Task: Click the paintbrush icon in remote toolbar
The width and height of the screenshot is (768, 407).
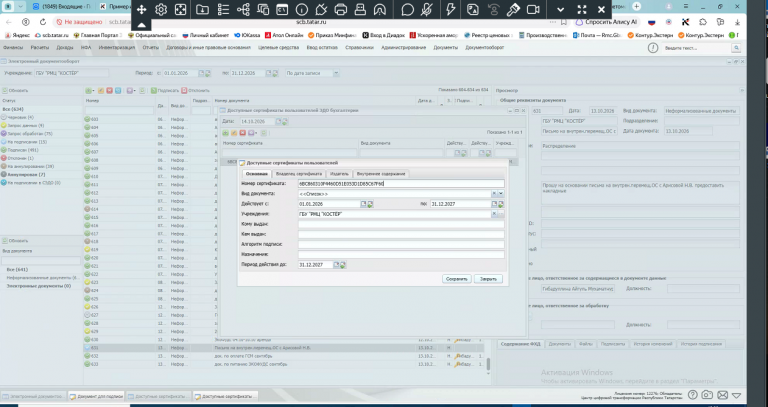Action: [513, 9]
